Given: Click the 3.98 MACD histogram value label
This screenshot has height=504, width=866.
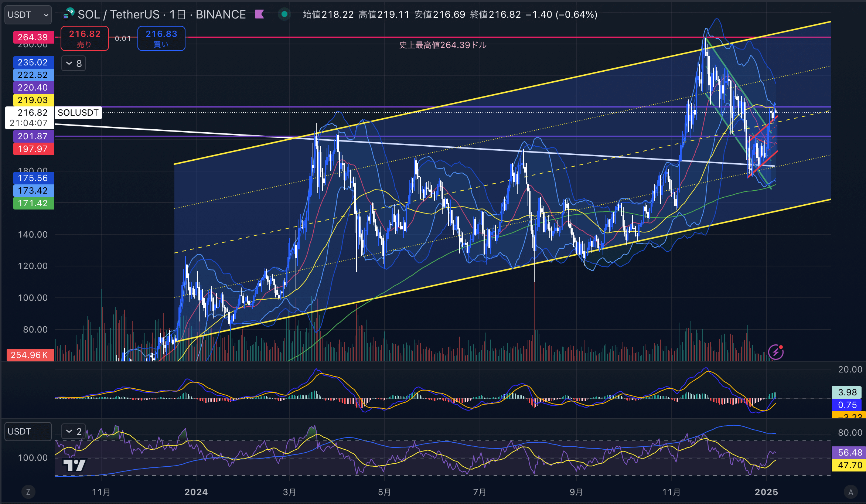Looking at the screenshot, I should [x=847, y=392].
